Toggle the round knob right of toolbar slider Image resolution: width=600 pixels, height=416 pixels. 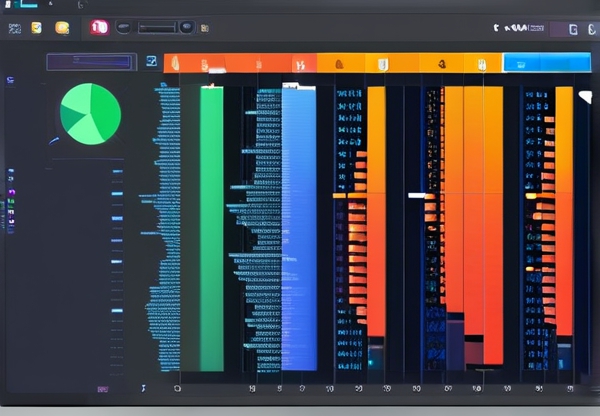(x=186, y=27)
